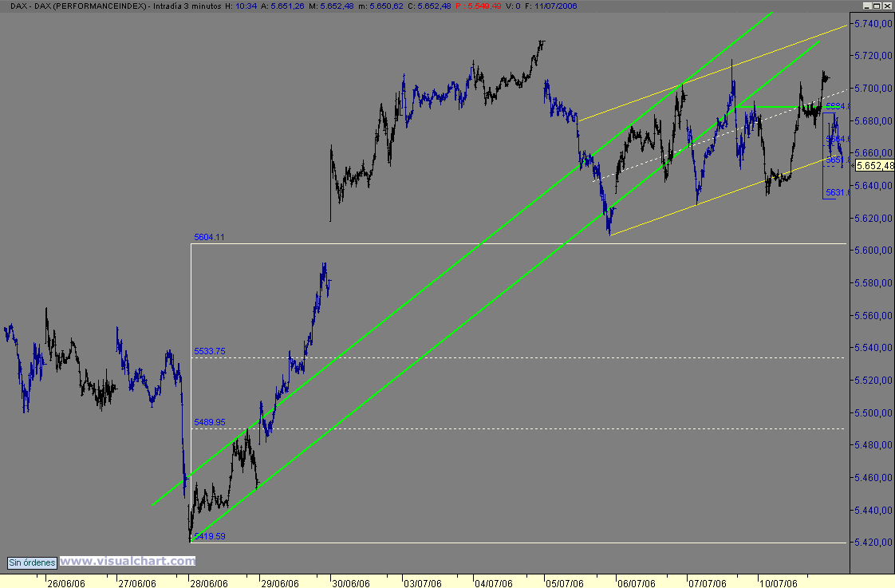Select the 26/06/06 date on time axis
Viewport: 895px width, 588px height.
(66, 583)
